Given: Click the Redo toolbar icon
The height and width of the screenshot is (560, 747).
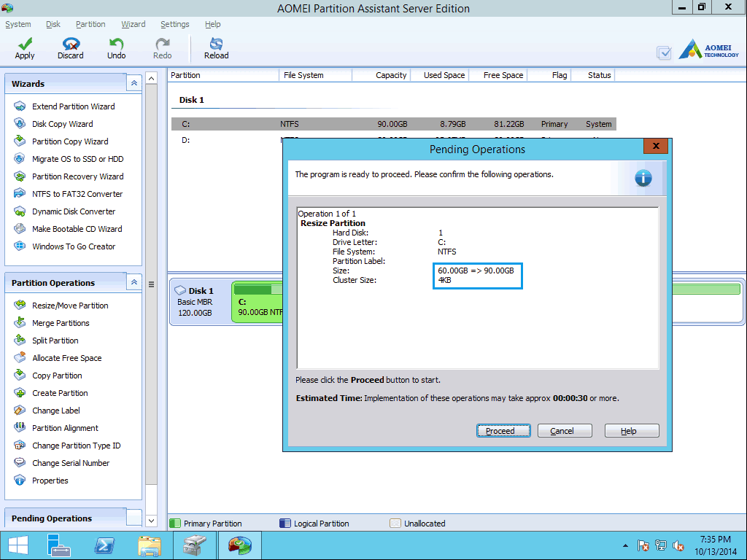Looking at the screenshot, I should [x=163, y=48].
